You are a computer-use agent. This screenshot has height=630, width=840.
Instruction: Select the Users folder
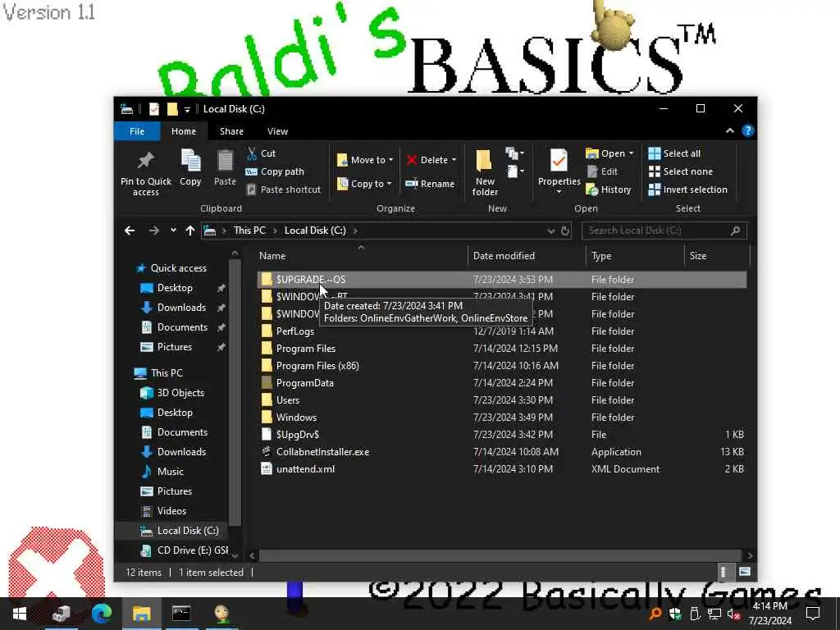coord(502,400)
